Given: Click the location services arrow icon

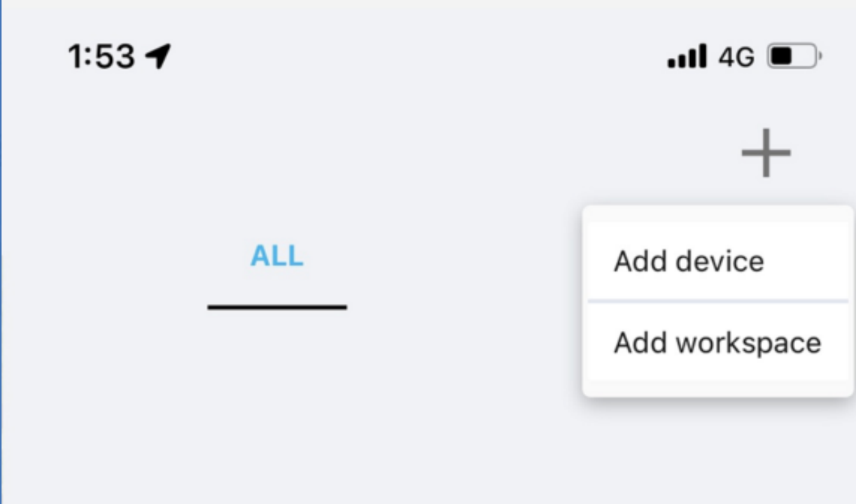Looking at the screenshot, I should coord(157,56).
